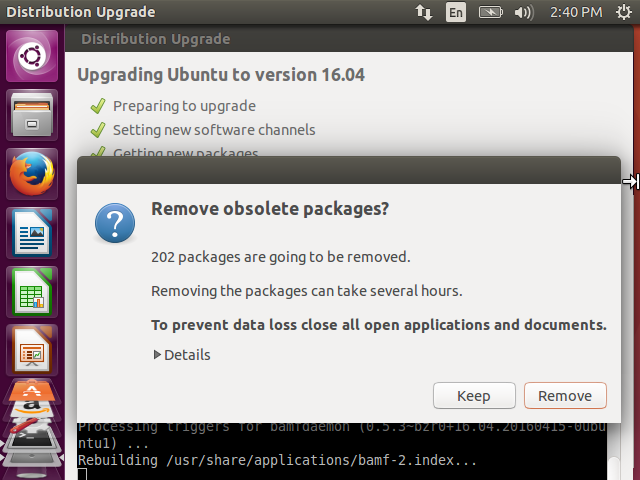This screenshot has width=640, height=480.
Task: Open LibreOffice Calc spreadsheet icon
Action: tap(32, 292)
